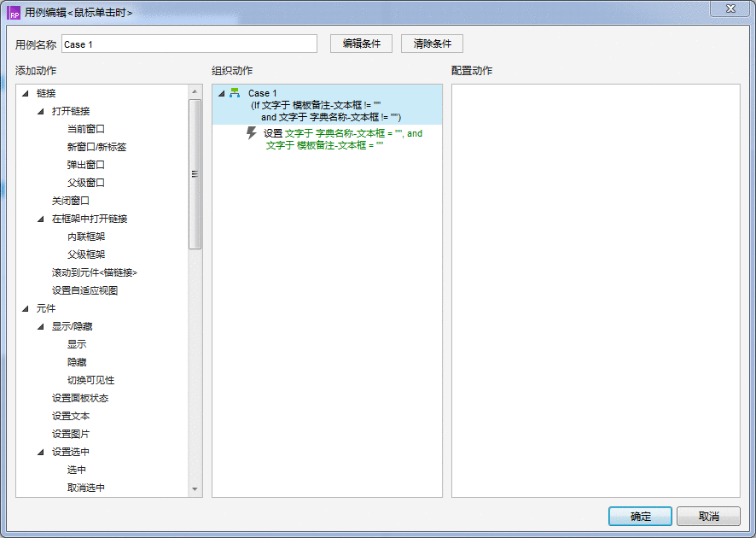The width and height of the screenshot is (756, 538).
Task: Cancel with the 取消 button
Action: coord(708,517)
